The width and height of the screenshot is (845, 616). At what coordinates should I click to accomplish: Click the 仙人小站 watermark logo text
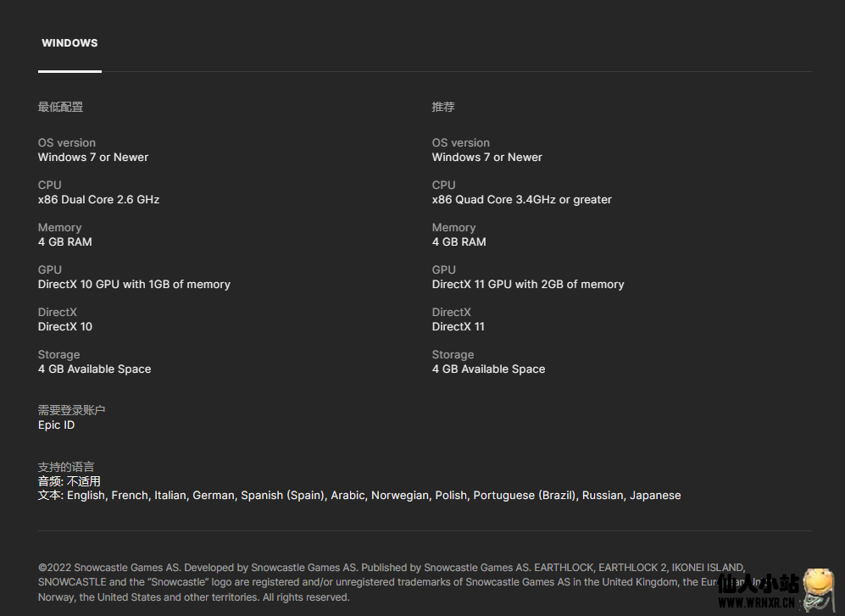pos(759,584)
